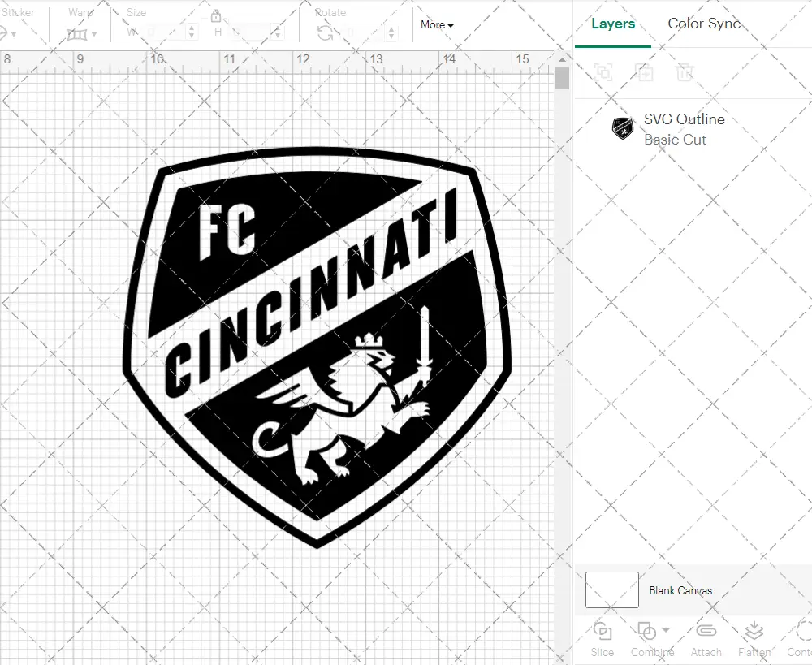Click the Group icon in the Layers panel

(603, 72)
